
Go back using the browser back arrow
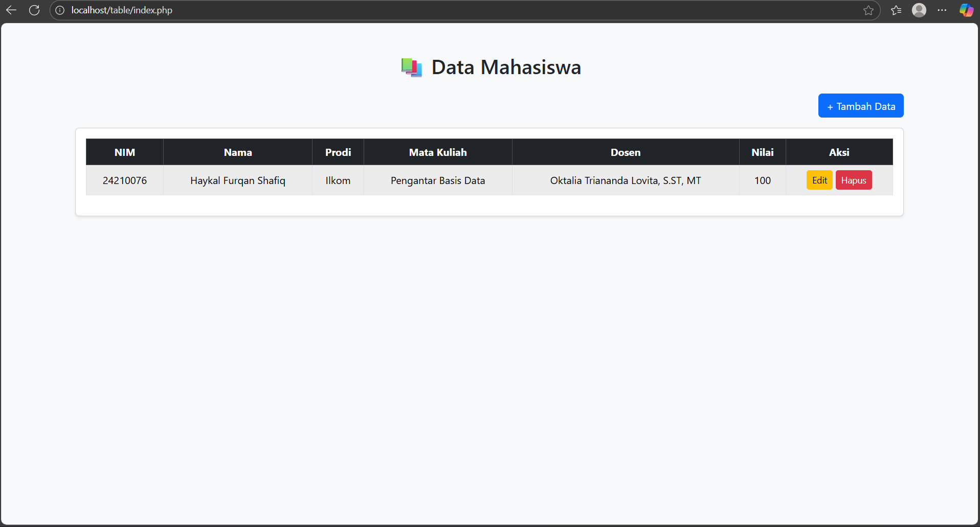(x=11, y=10)
